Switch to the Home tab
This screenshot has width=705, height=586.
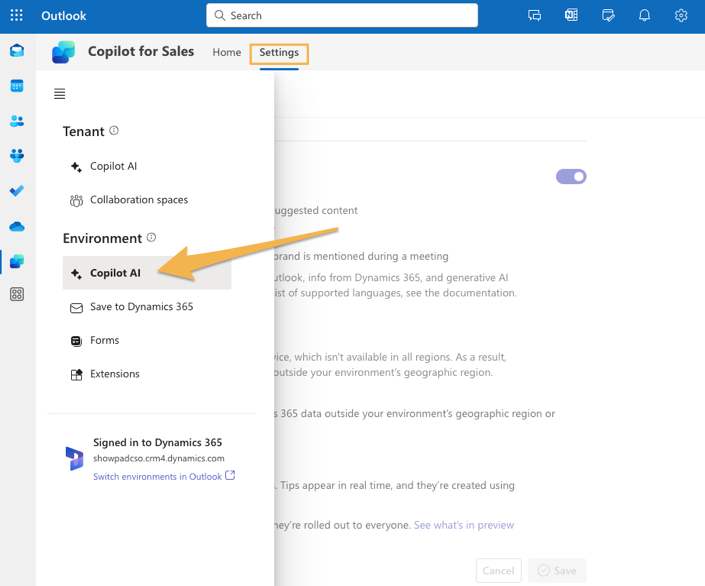point(227,53)
